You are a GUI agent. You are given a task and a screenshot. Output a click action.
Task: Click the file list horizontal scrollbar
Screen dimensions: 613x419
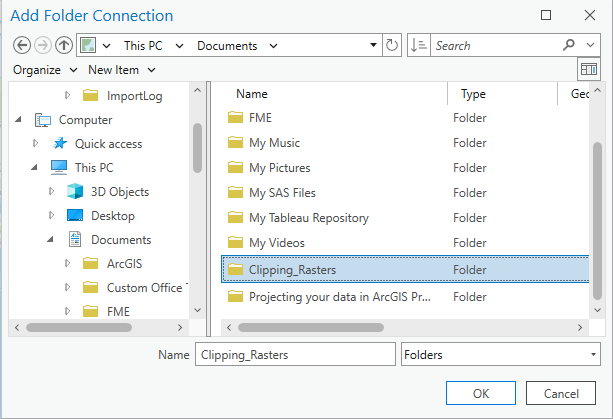(311, 327)
